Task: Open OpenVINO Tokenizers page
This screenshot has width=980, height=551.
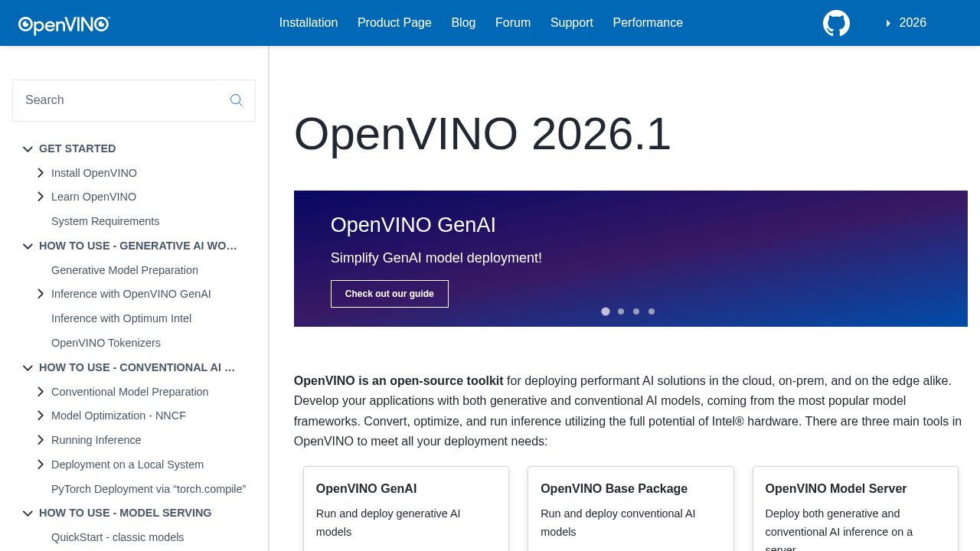Action: click(106, 343)
